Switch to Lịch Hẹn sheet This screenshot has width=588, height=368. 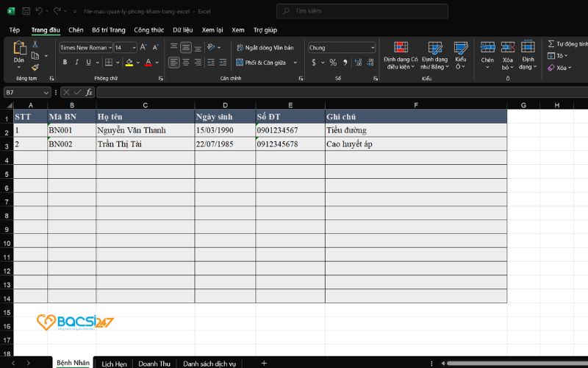[114, 364]
